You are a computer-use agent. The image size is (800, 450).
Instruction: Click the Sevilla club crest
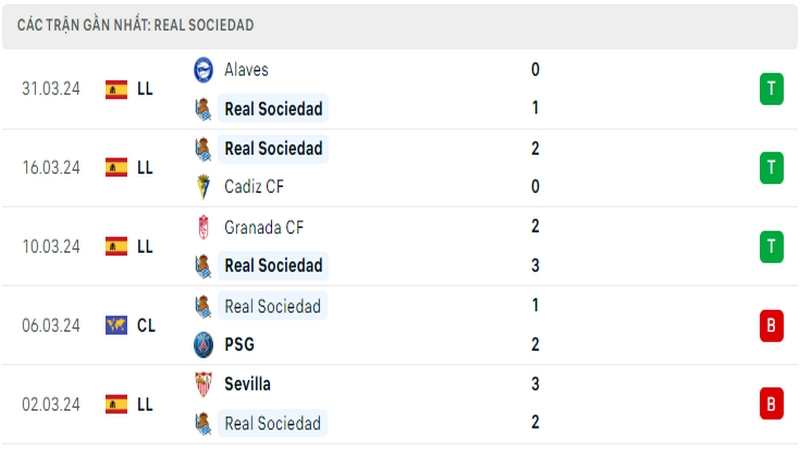(x=203, y=384)
